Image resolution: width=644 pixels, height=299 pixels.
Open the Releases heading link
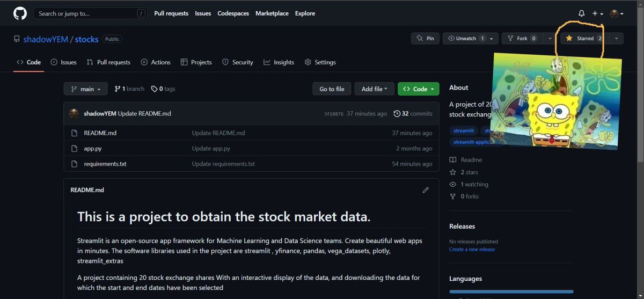462,227
